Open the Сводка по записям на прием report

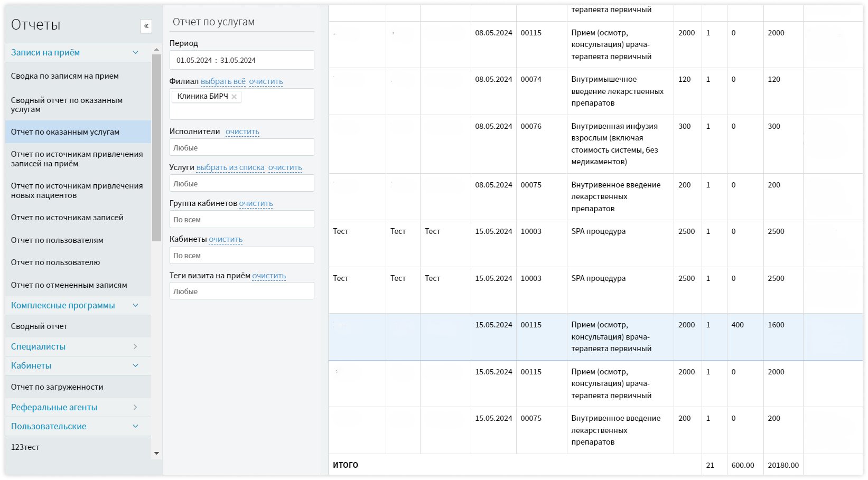pyautogui.click(x=64, y=76)
